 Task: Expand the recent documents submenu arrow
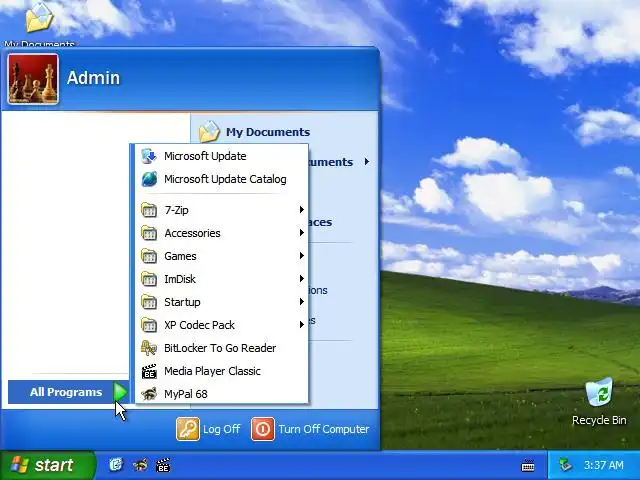[367, 162]
